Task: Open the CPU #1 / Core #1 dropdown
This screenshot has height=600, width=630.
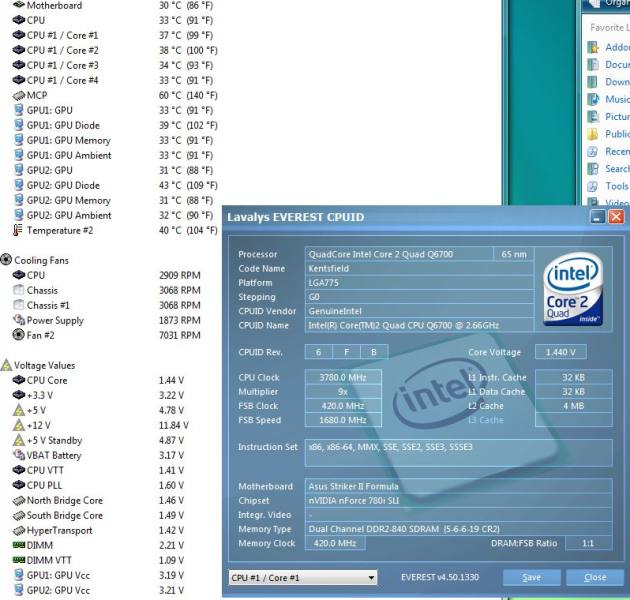Action: tap(303, 577)
